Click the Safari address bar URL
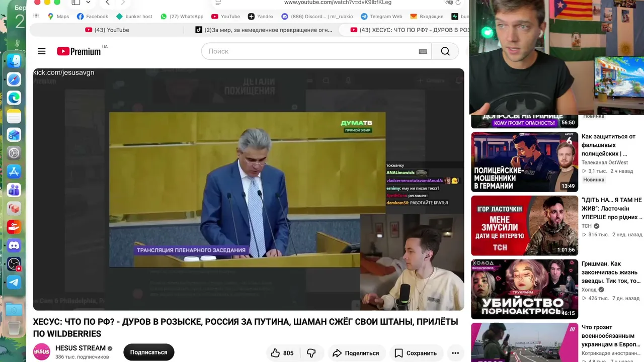Screen dimensions: 644x362 338,3
